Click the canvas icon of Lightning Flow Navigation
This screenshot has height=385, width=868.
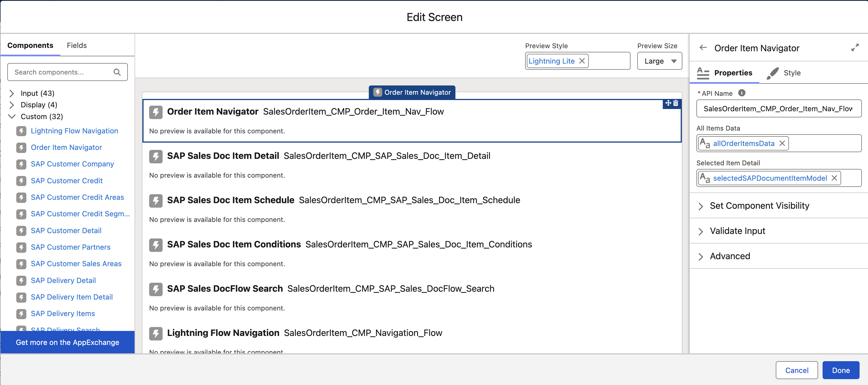[x=156, y=333]
